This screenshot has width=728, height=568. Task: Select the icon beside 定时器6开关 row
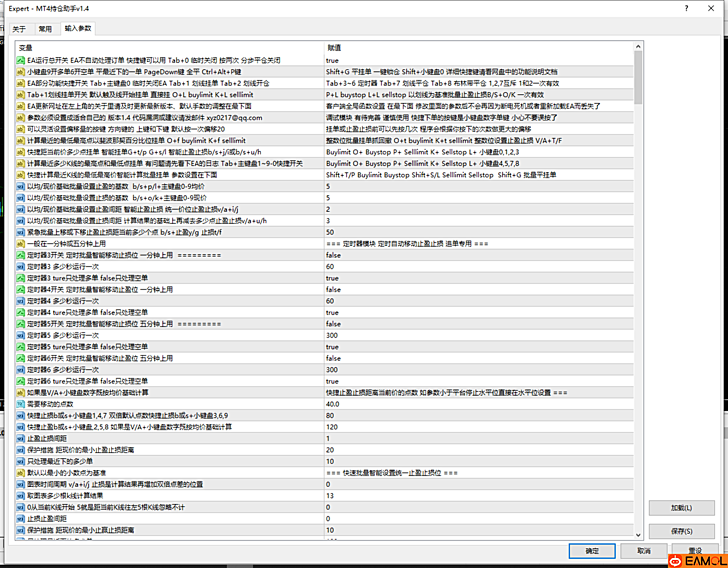[21, 358]
